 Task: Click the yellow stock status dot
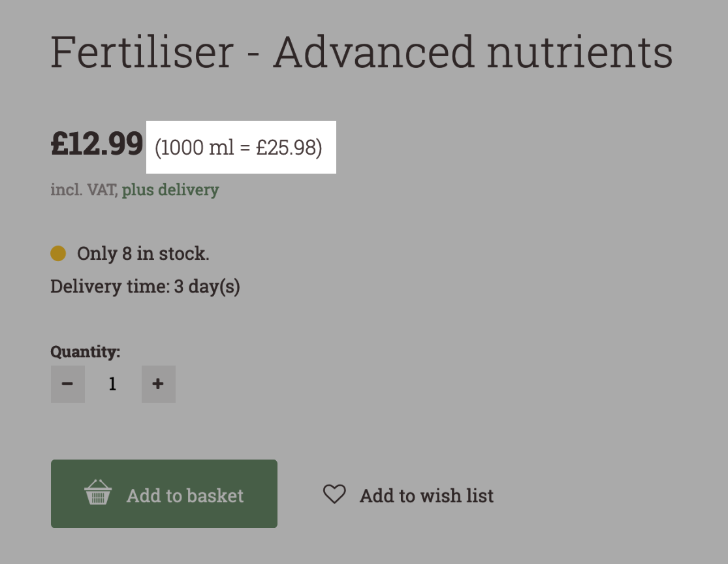click(58, 253)
